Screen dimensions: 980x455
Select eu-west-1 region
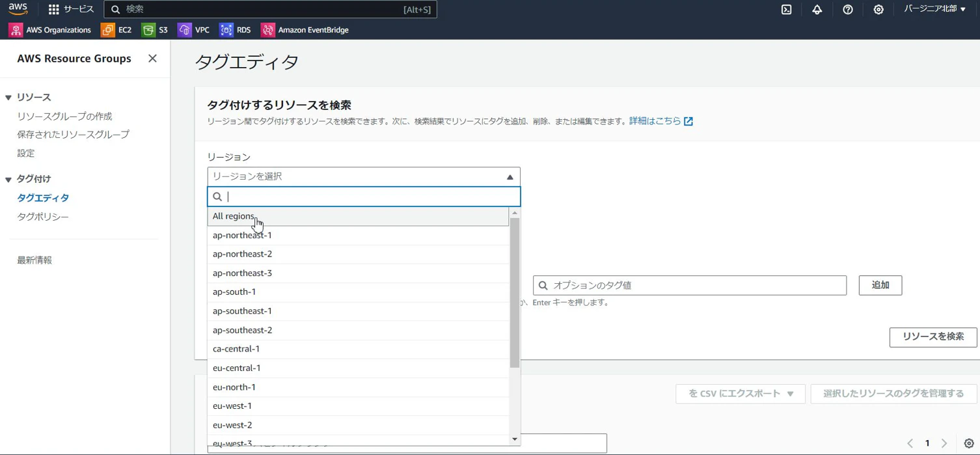coord(358,406)
